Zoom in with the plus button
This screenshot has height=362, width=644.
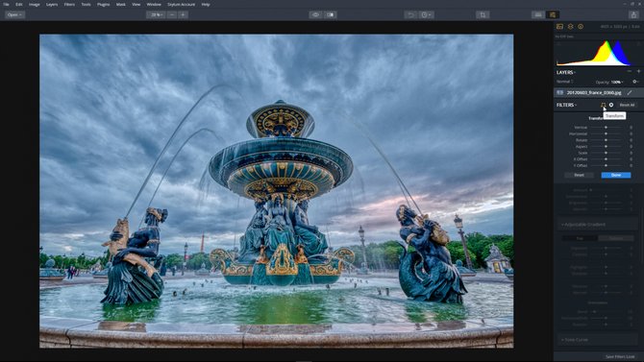[184, 14]
